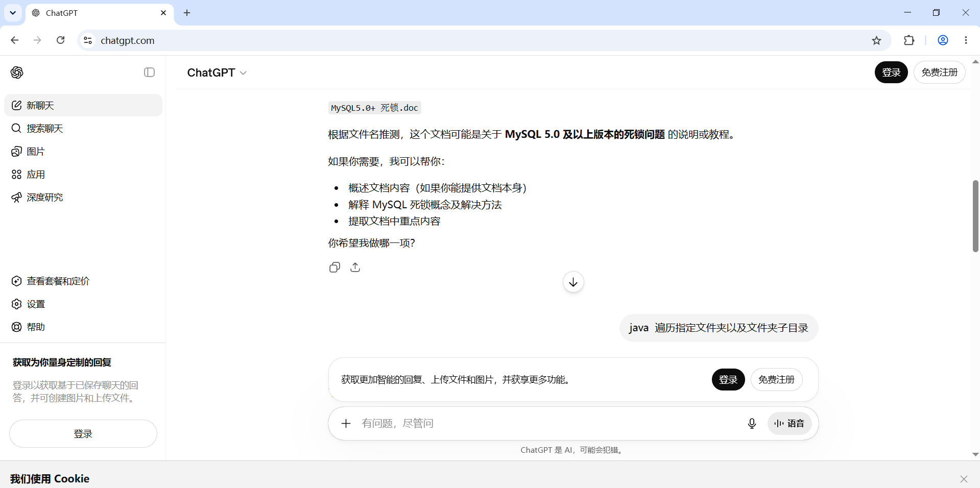Select the ChatGPT browser tab

coord(100,13)
